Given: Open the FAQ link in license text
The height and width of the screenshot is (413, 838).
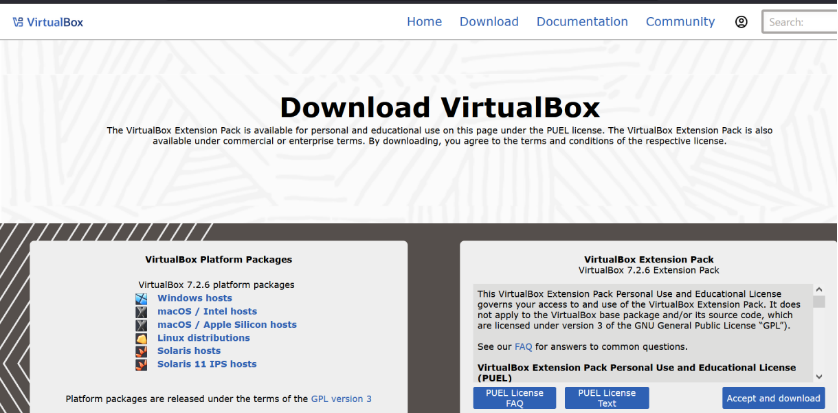Looking at the screenshot, I should (523, 347).
